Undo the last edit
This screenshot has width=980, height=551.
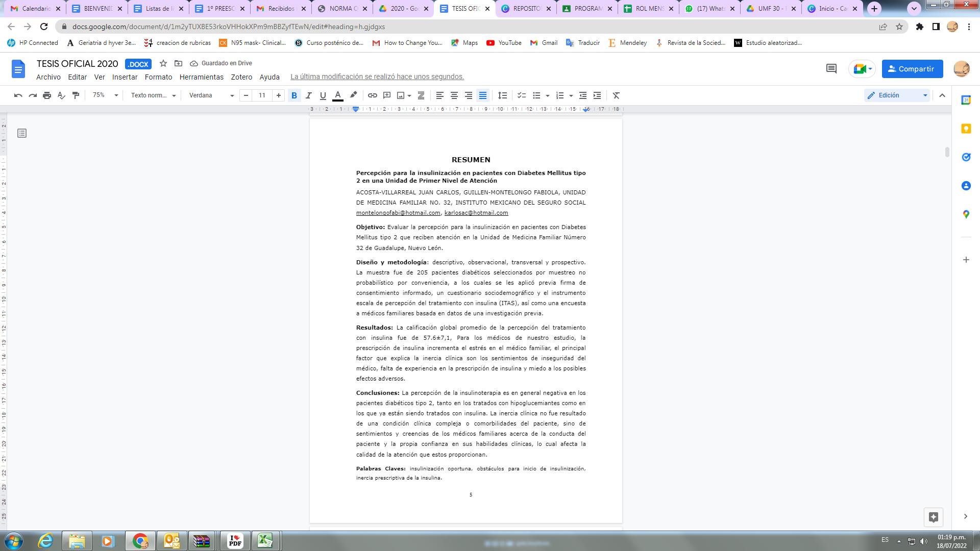[x=18, y=95]
